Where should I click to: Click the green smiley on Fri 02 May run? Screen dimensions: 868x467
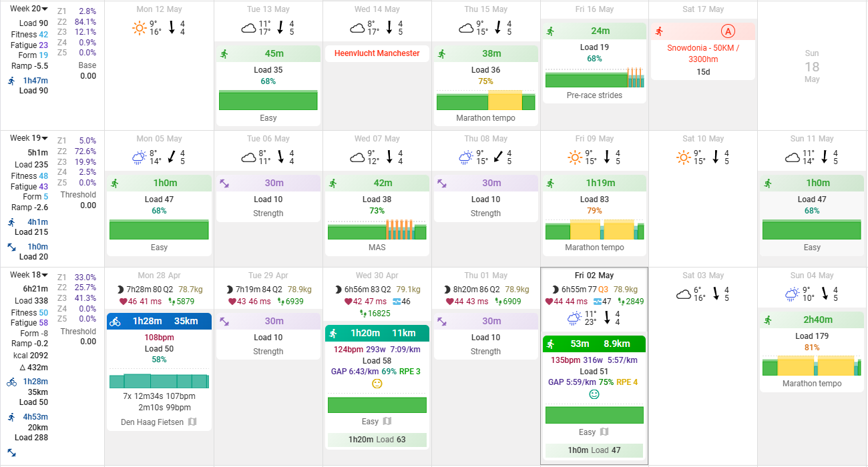[594, 394]
